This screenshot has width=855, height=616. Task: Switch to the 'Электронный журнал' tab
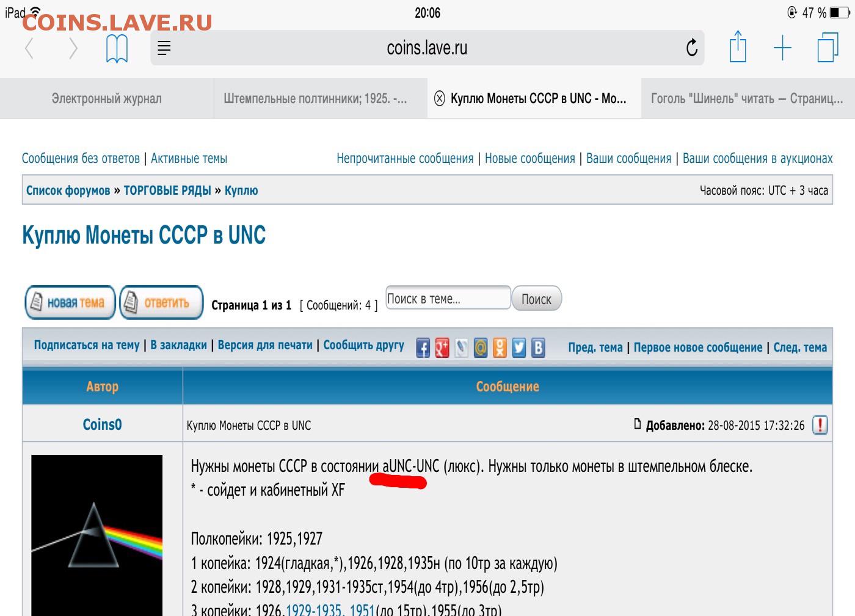click(107, 98)
